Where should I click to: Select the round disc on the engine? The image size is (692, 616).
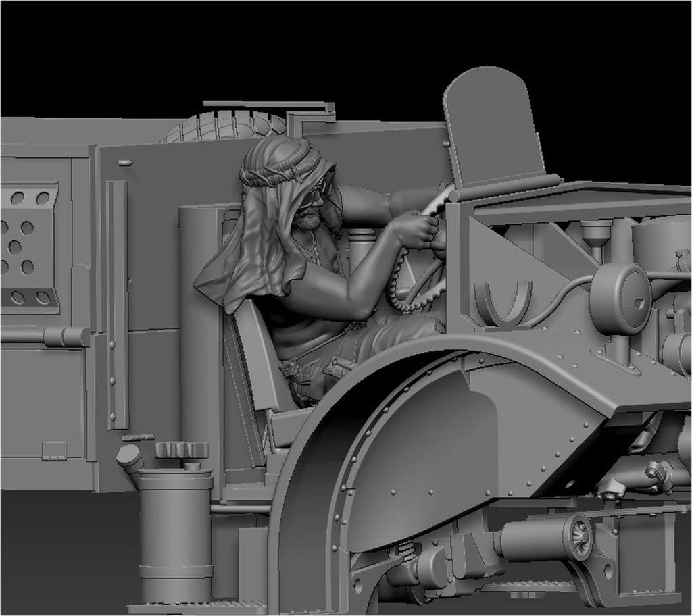tap(620, 299)
